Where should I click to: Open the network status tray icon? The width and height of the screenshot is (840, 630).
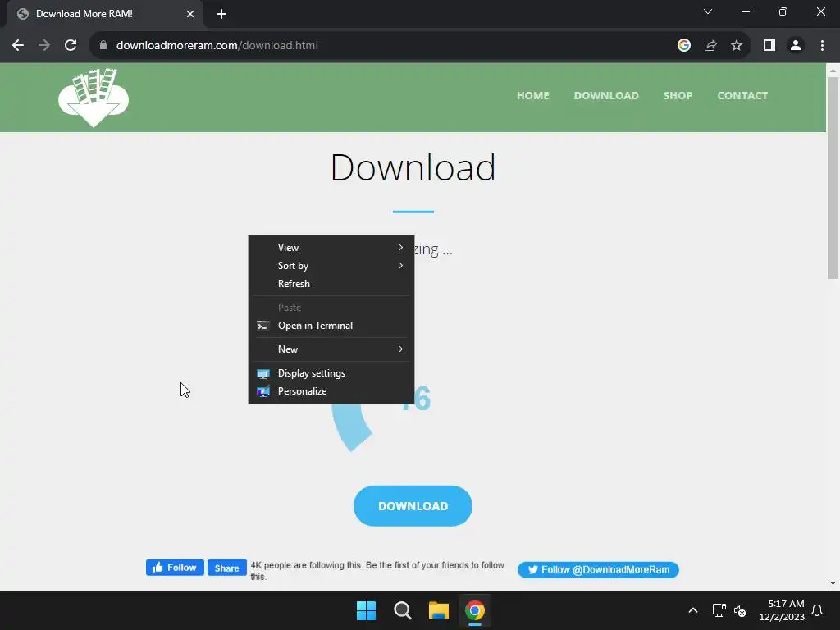(x=719, y=610)
